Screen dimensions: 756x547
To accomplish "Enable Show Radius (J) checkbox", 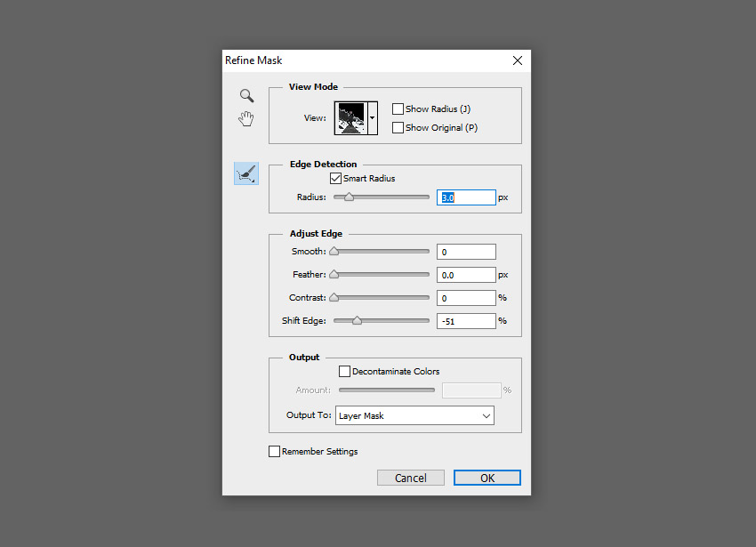I will tap(398, 109).
